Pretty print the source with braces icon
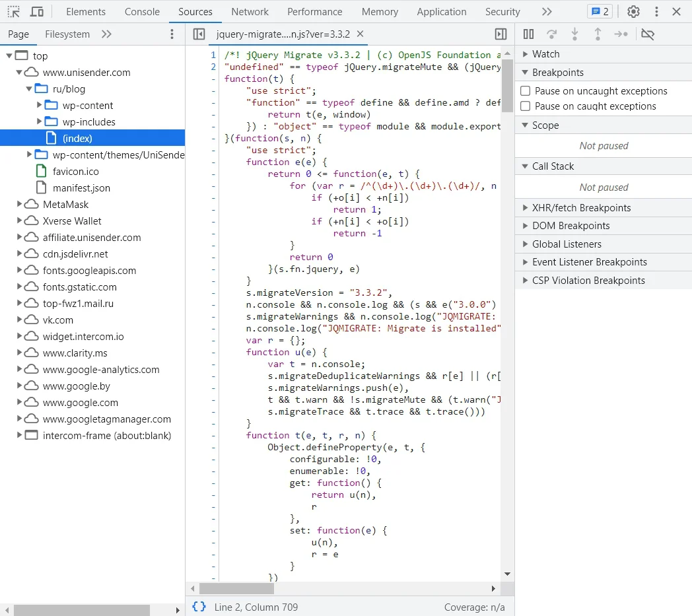Viewport: 692px width, 616px height. [x=199, y=607]
